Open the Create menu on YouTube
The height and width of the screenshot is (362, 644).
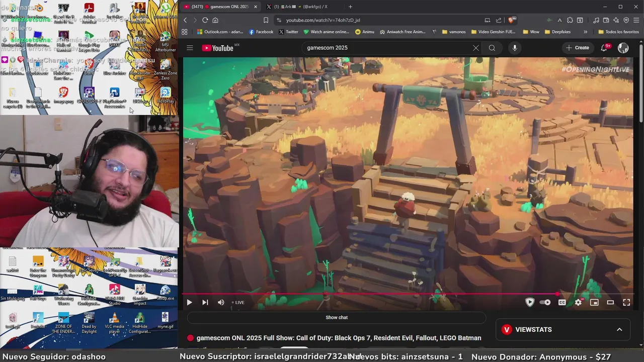(x=578, y=48)
